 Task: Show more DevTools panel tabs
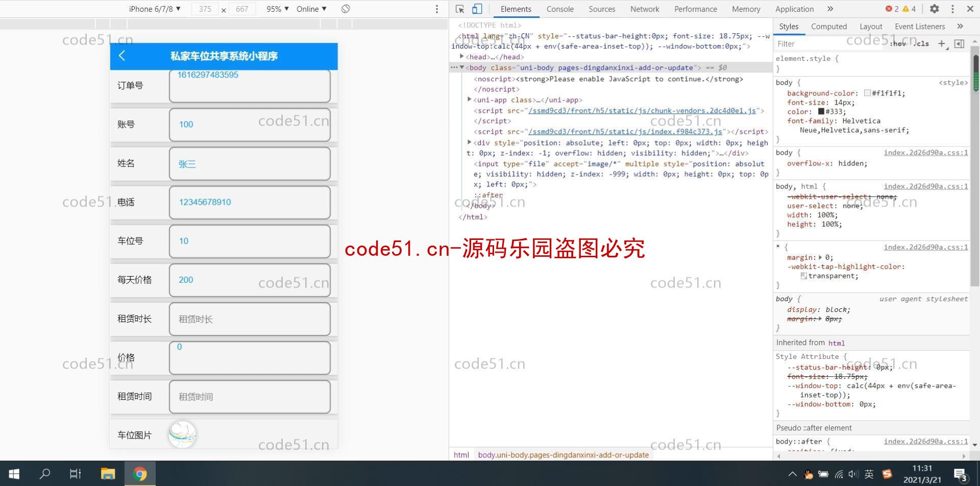[830, 9]
